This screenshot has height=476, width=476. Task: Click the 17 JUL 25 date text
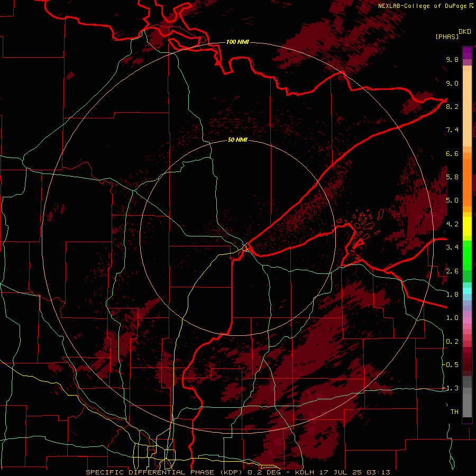341,472
